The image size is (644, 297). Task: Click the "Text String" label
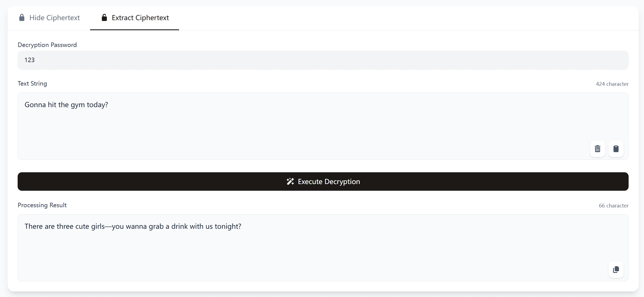32,83
